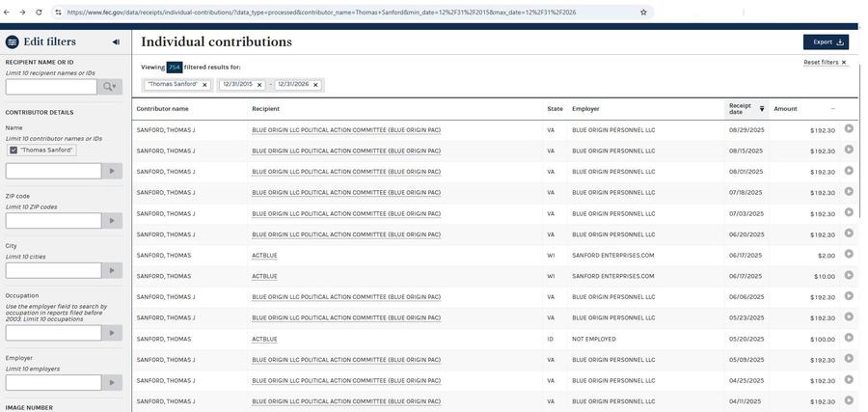Screen dimensions: 868x412
Task: Expand details for the 08/29/2025 contribution
Action: point(849,129)
